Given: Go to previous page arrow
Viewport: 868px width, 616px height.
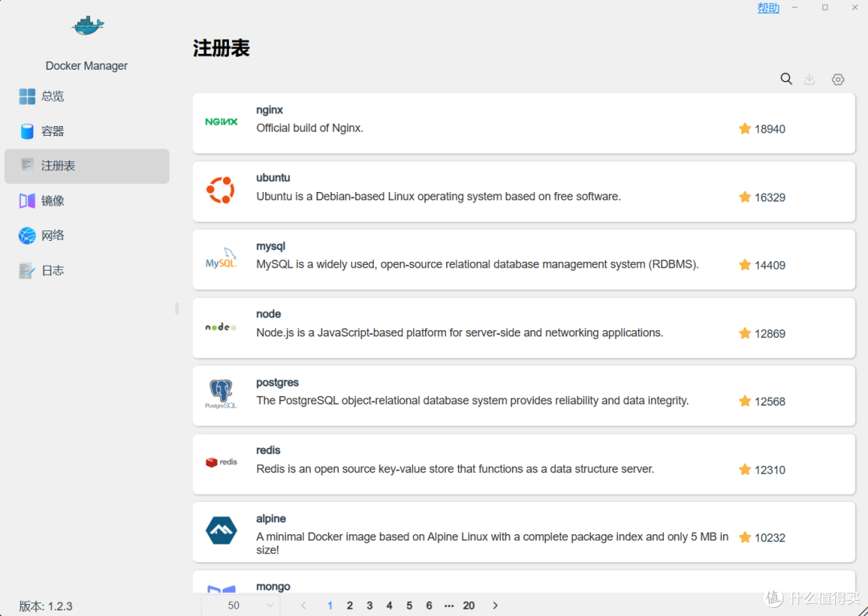Looking at the screenshot, I should tap(303, 606).
